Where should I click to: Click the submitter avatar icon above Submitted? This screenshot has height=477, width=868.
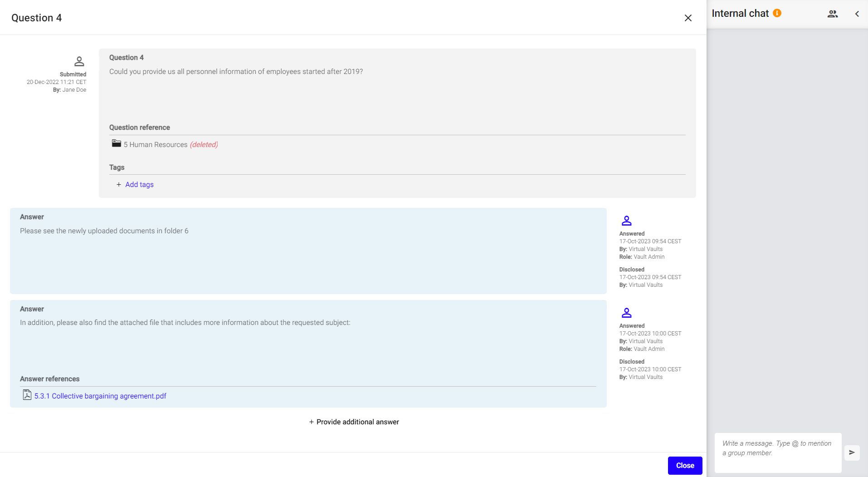click(79, 61)
